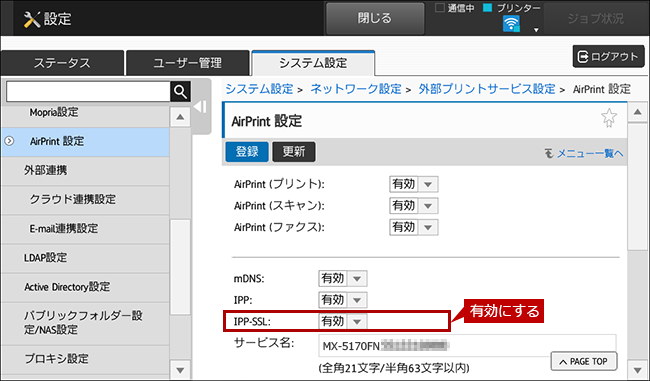
Task: Click the circle arrow beside AirPrint 設定
Action: tap(9, 141)
